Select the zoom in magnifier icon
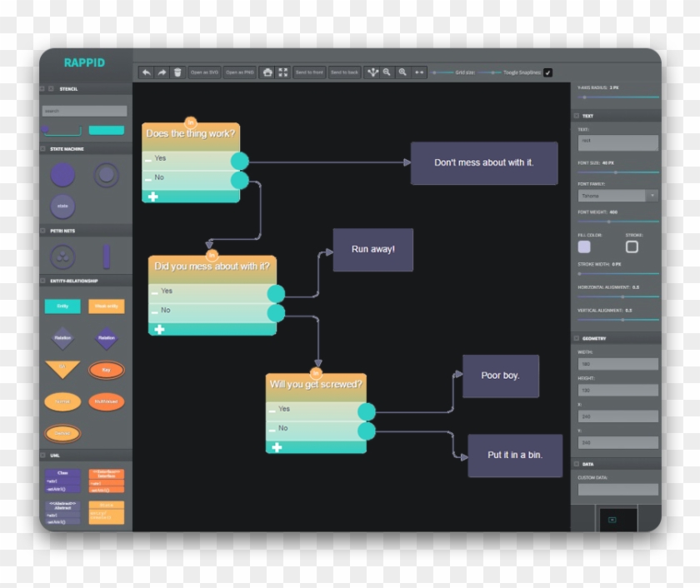 (402, 72)
